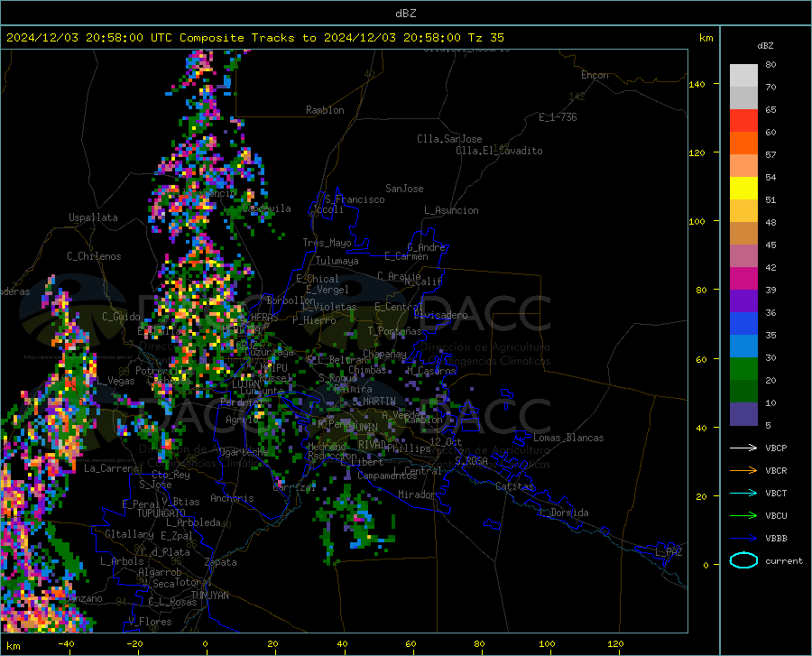Click the Anchoris map label

(232, 498)
